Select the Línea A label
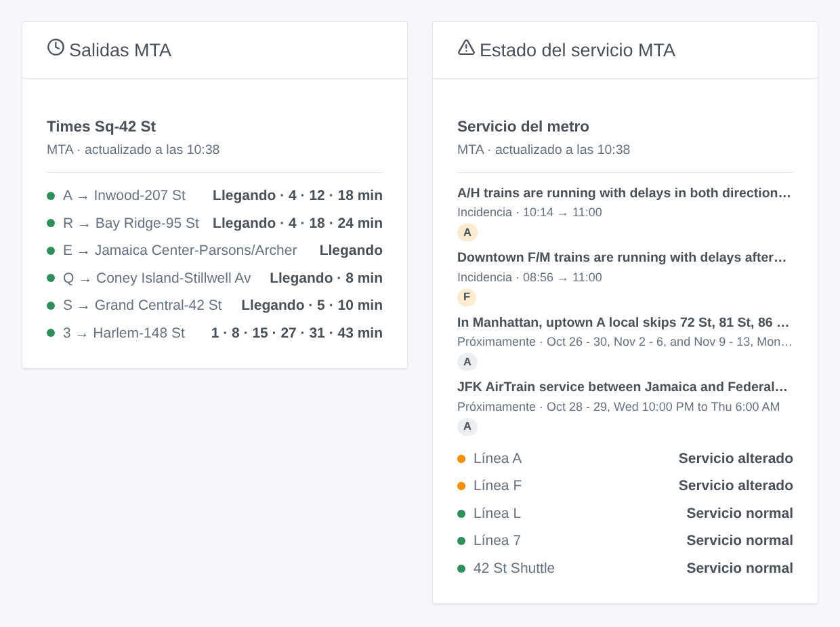The height and width of the screenshot is (627, 840). tap(497, 459)
